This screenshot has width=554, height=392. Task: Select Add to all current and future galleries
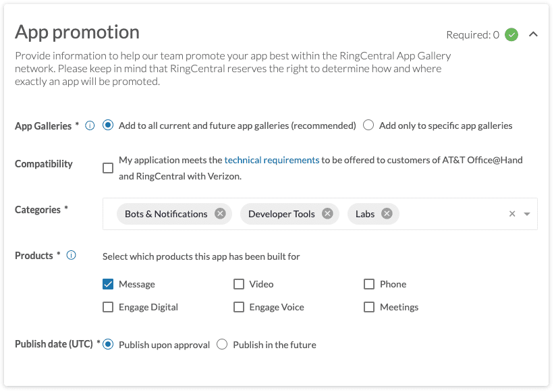pos(108,125)
